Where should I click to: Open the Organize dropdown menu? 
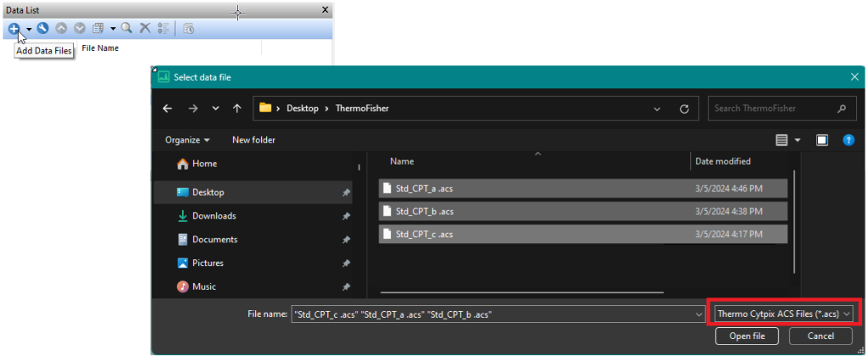click(187, 140)
